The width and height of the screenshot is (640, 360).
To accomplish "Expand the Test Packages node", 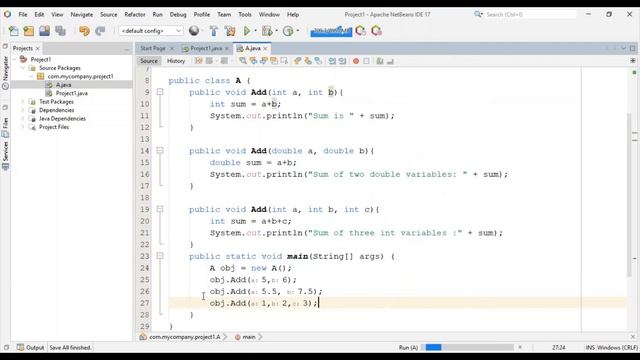I will [x=23, y=102].
